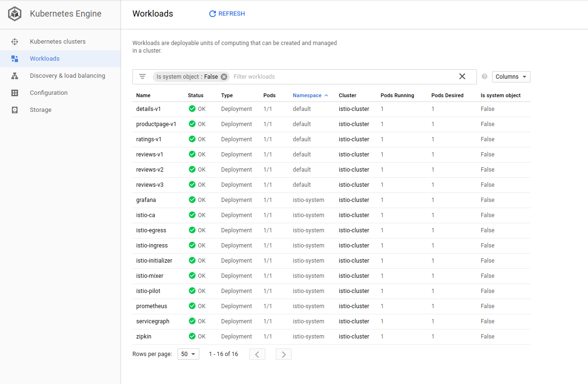Click the Workloads sidebar icon
588x384 pixels.
pyautogui.click(x=15, y=59)
